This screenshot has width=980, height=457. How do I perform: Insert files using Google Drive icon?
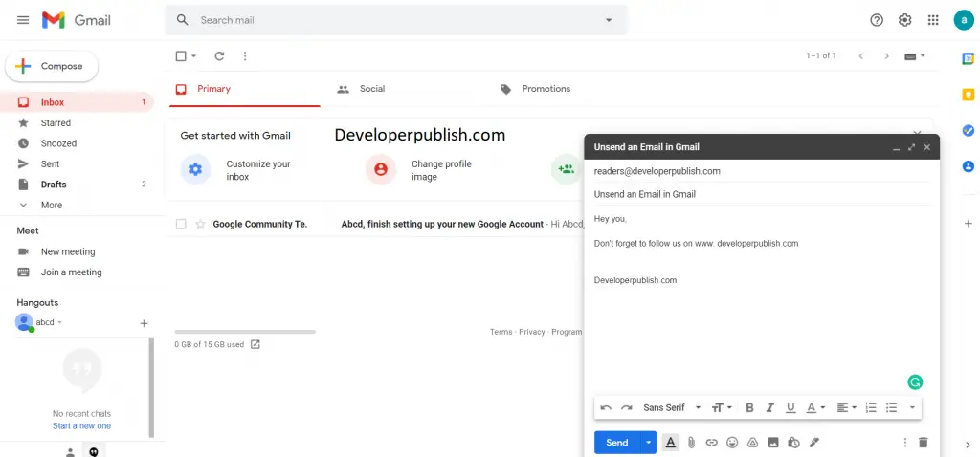pyautogui.click(x=752, y=443)
